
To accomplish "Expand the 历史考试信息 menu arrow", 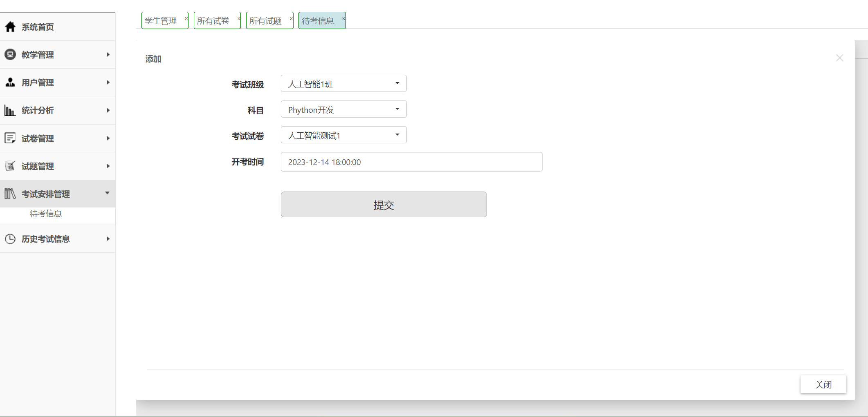I will click(x=108, y=239).
